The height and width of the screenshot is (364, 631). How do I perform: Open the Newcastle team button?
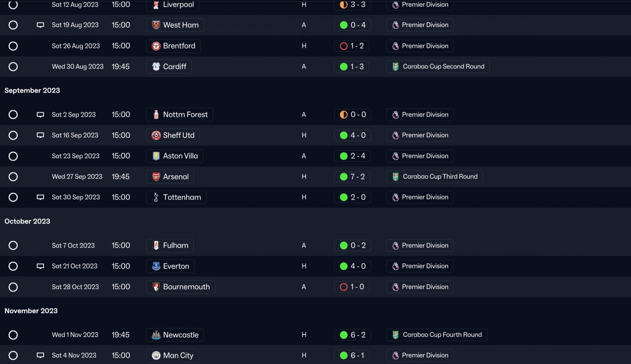(x=175, y=335)
